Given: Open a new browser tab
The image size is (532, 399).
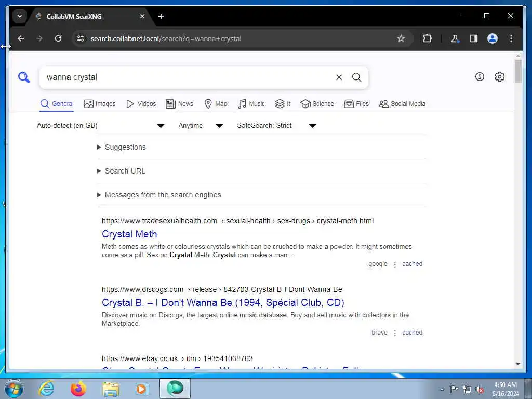Looking at the screenshot, I should [x=161, y=16].
